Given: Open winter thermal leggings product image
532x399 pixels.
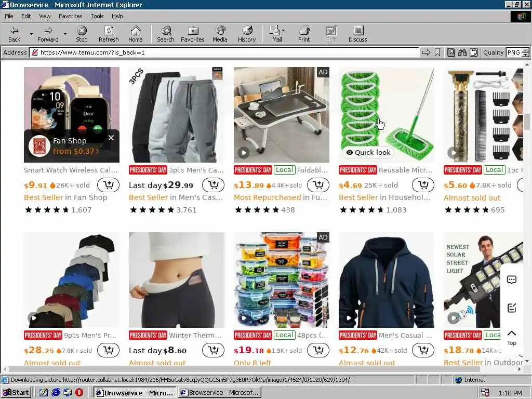Looking at the screenshot, I should [x=177, y=280].
